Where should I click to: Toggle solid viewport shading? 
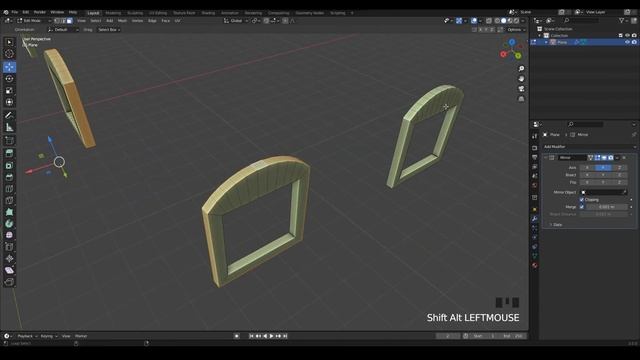(504, 20)
